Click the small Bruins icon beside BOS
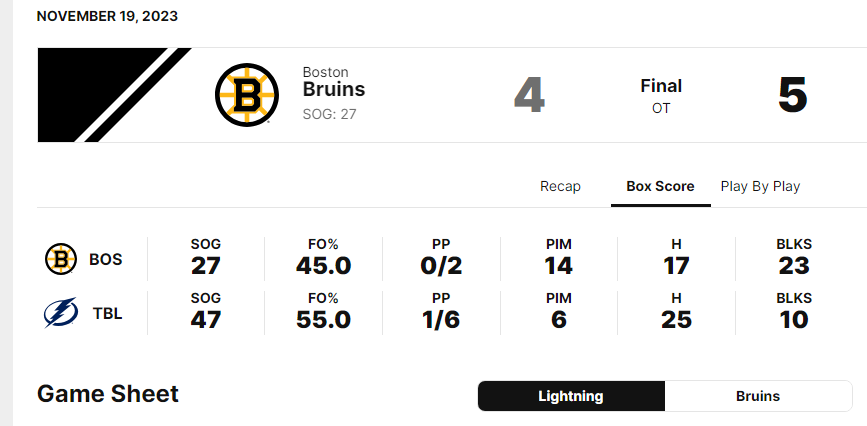This screenshot has width=867, height=426. click(60, 259)
